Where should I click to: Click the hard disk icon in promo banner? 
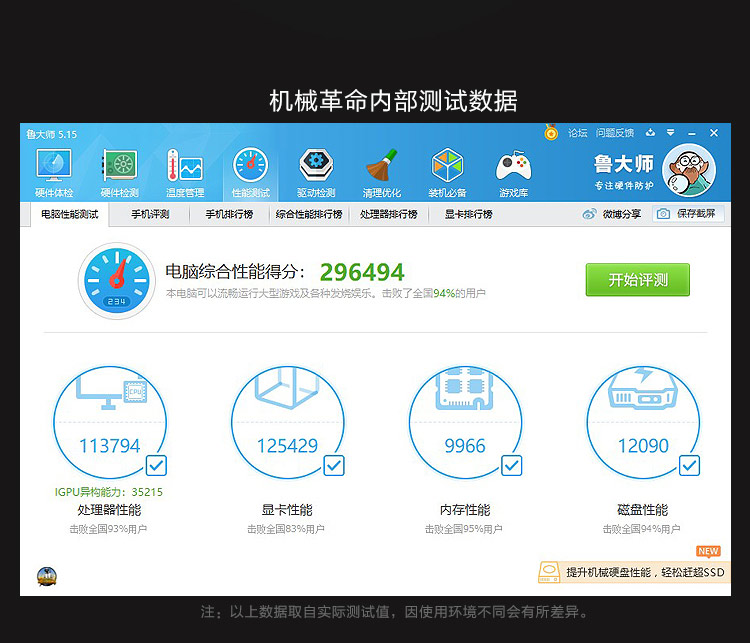pyautogui.click(x=549, y=573)
